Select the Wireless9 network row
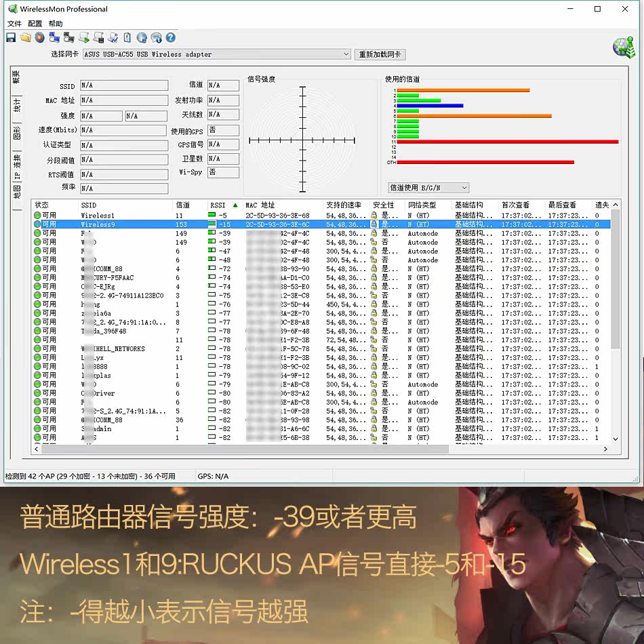The image size is (644, 644). pyautogui.click(x=321, y=224)
